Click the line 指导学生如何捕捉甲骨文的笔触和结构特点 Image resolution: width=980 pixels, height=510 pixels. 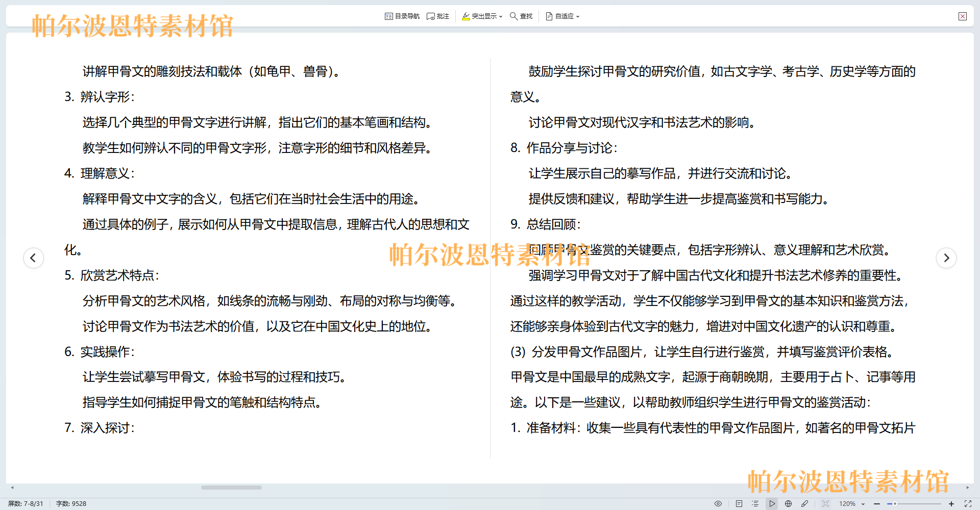[x=203, y=402]
